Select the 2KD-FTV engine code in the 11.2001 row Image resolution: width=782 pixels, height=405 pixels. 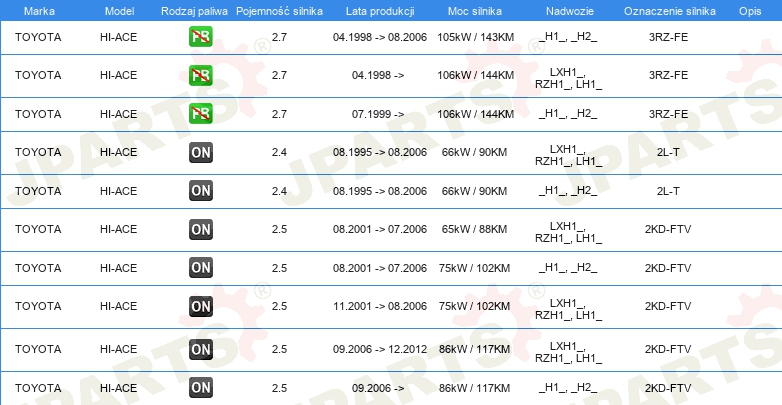(668, 306)
